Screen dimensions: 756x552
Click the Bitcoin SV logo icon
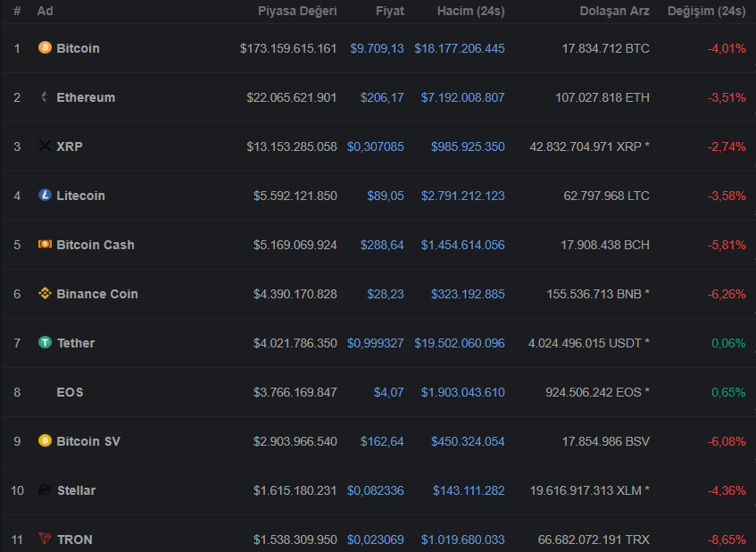(45, 440)
